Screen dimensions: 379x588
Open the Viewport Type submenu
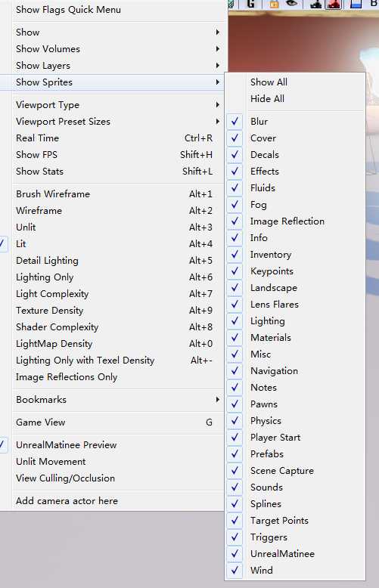[118, 105]
